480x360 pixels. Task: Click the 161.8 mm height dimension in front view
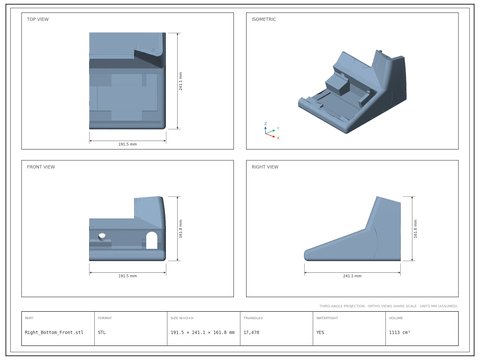[181, 229]
